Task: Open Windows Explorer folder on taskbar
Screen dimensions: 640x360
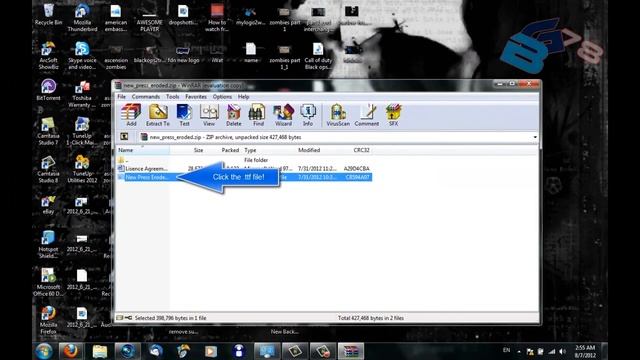Action: 99,351
